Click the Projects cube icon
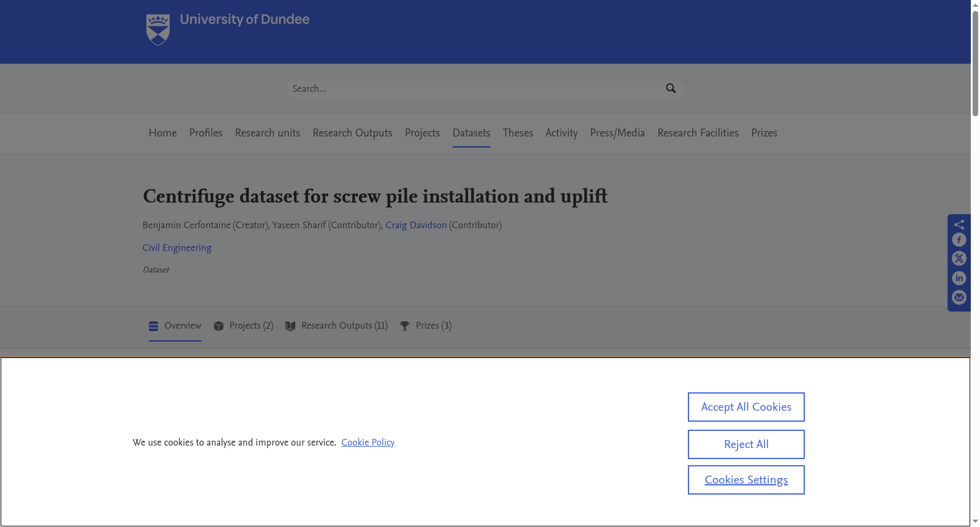 click(x=219, y=326)
